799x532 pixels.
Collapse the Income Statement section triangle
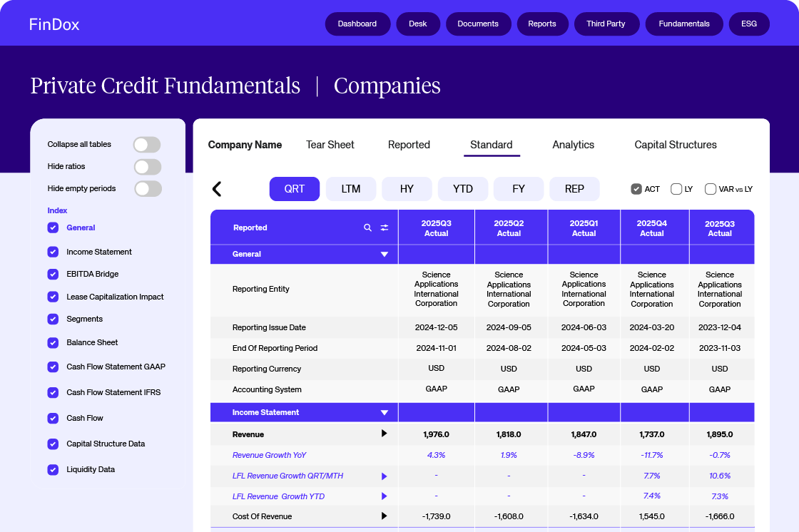385,412
